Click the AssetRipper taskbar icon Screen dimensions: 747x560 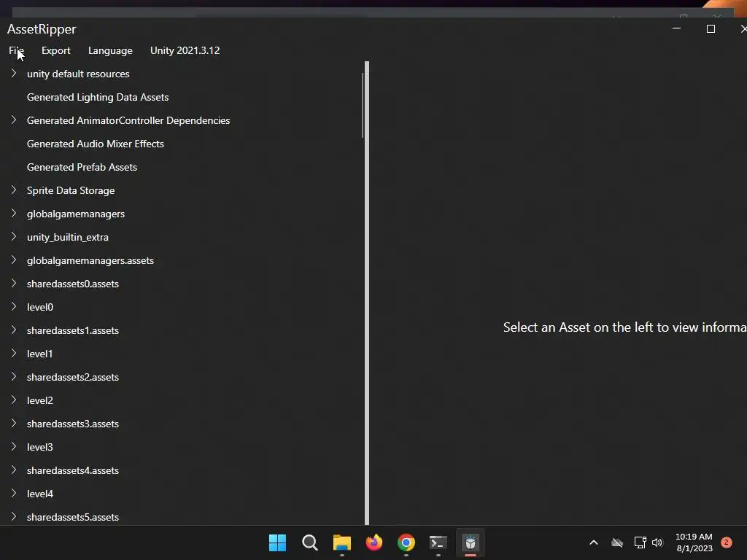pyautogui.click(x=471, y=542)
